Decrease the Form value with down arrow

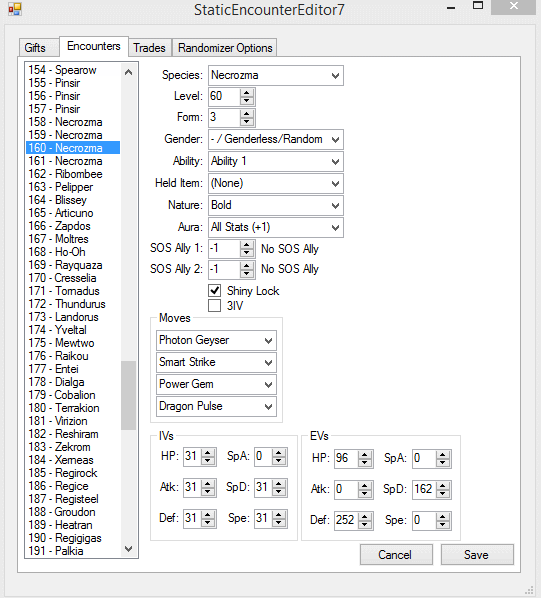[247, 122]
